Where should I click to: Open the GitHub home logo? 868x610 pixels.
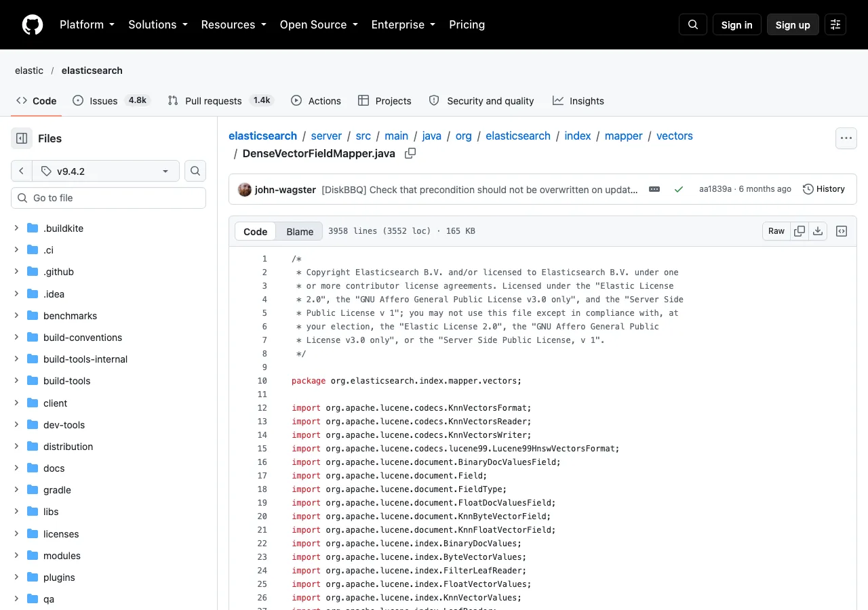[x=33, y=24]
